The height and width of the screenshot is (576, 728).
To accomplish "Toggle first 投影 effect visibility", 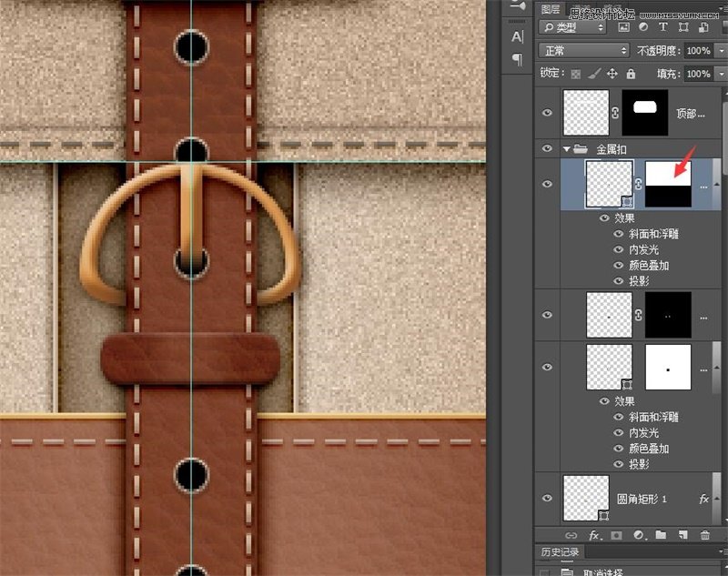I will [x=618, y=281].
